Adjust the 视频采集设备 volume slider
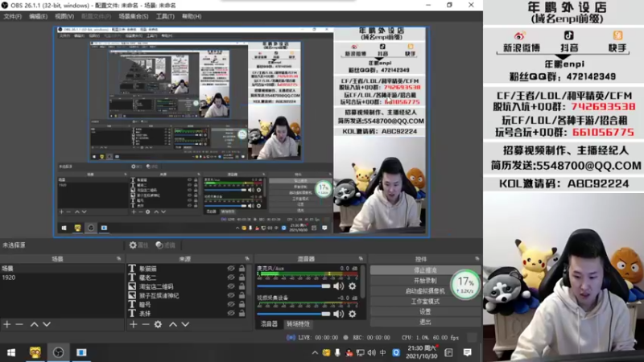The height and width of the screenshot is (362, 644). tap(294, 314)
